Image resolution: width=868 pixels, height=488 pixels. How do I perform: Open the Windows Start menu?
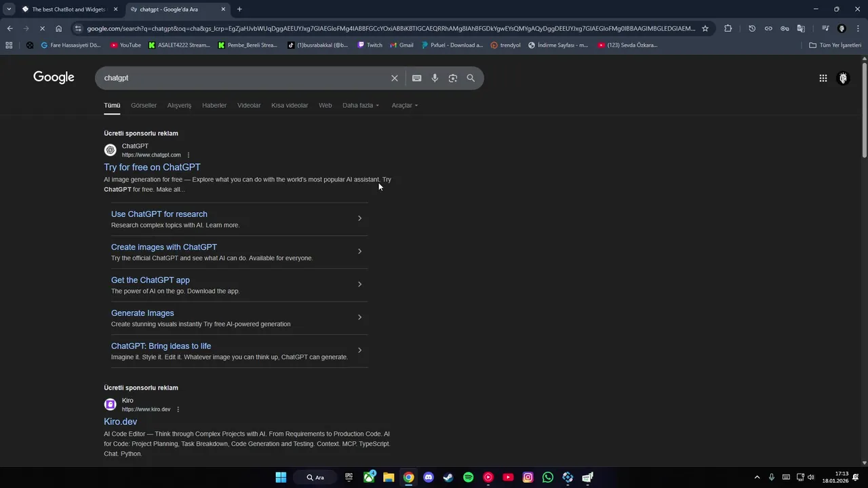point(281,477)
